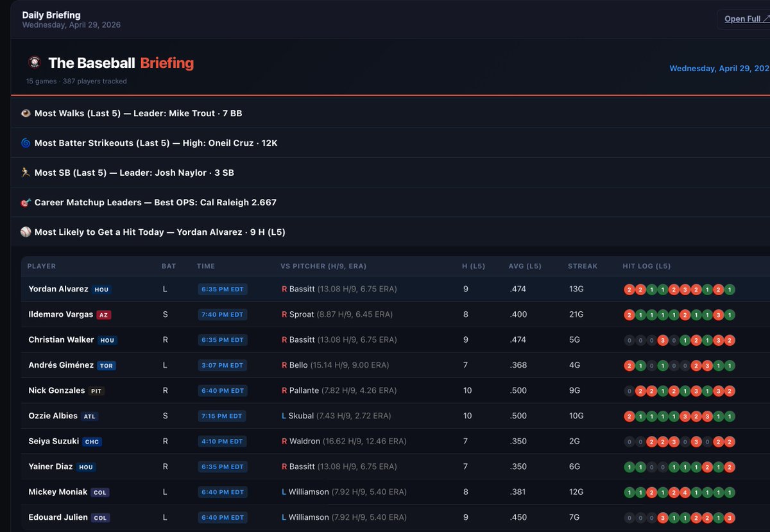The height and width of the screenshot is (532, 770).
Task: Click TOR team badge next to Andrés Giménez
Action: (107, 366)
